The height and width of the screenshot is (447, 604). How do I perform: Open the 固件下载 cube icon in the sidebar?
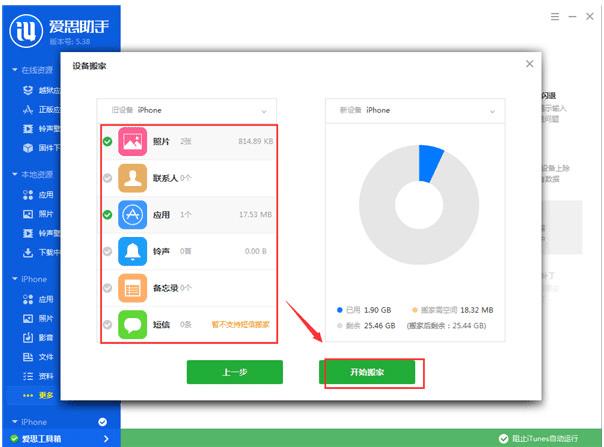[x=28, y=148]
